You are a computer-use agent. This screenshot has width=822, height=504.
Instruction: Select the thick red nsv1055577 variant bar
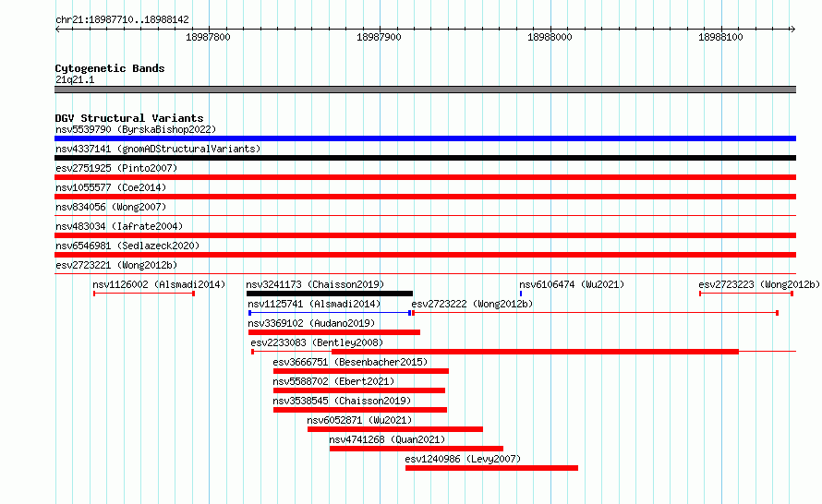click(x=425, y=197)
